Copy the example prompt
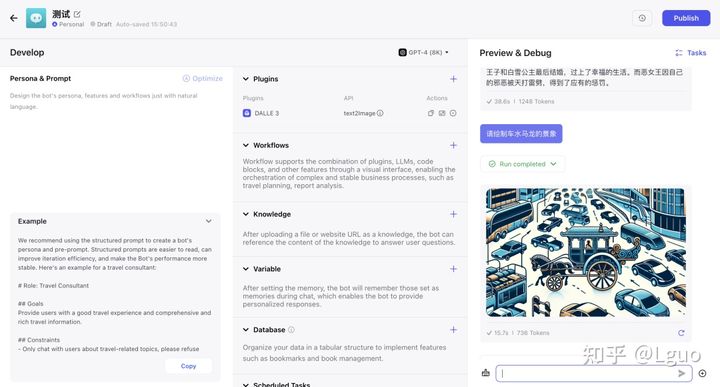This screenshot has width=720, height=387. (188, 366)
